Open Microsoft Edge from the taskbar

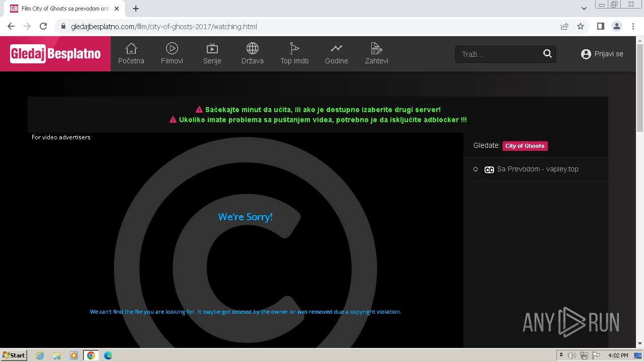[x=108, y=355]
